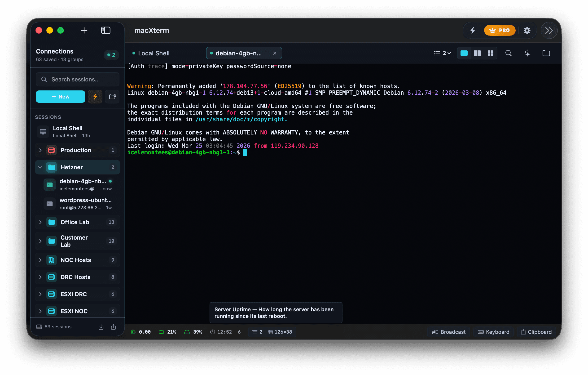Open the quick connect lightning icon in title bar
Image resolution: width=588 pixels, height=375 pixels.
point(473,30)
